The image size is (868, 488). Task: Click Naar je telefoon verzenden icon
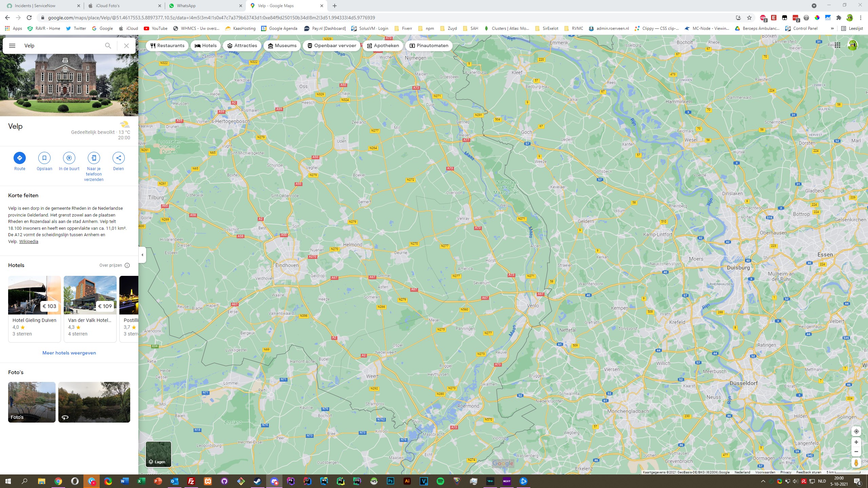click(x=94, y=158)
